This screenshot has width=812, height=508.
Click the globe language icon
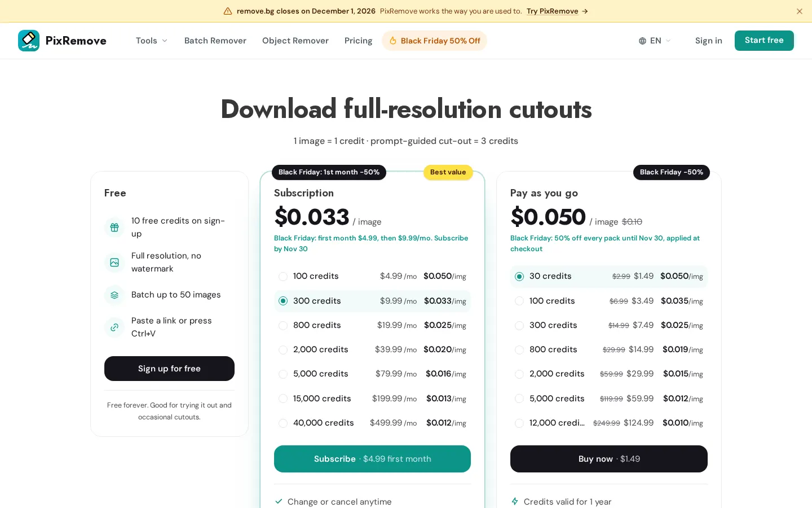(x=642, y=41)
